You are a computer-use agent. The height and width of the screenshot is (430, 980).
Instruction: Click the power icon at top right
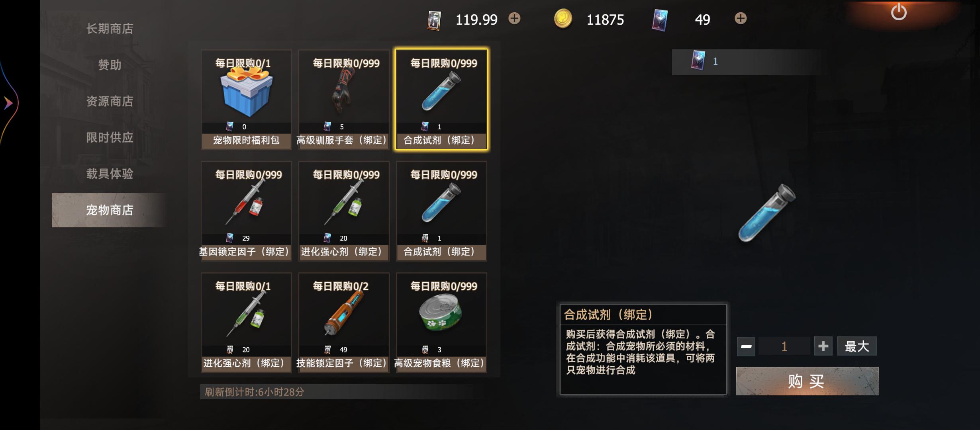tap(899, 12)
